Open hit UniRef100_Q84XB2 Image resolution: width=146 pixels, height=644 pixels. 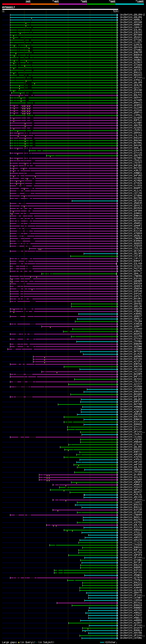point(131,304)
